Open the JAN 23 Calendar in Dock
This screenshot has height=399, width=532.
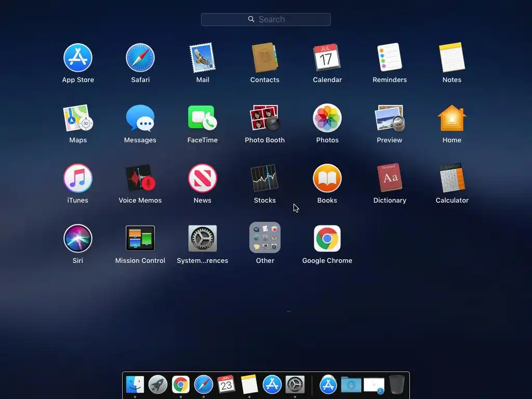(x=227, y=384)
